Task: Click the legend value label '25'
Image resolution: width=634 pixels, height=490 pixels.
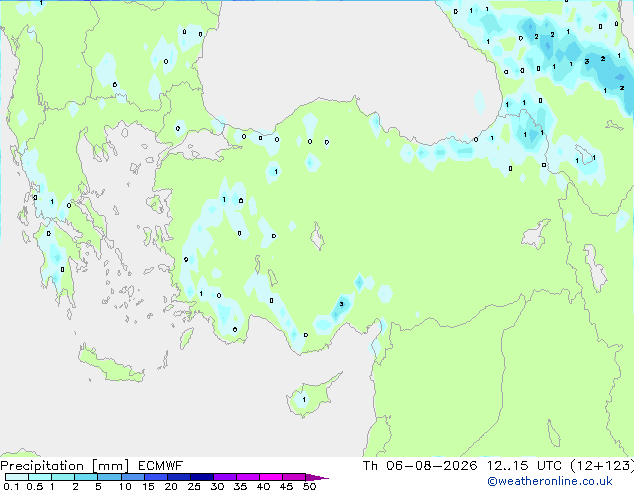Action: tap(194, 486)
